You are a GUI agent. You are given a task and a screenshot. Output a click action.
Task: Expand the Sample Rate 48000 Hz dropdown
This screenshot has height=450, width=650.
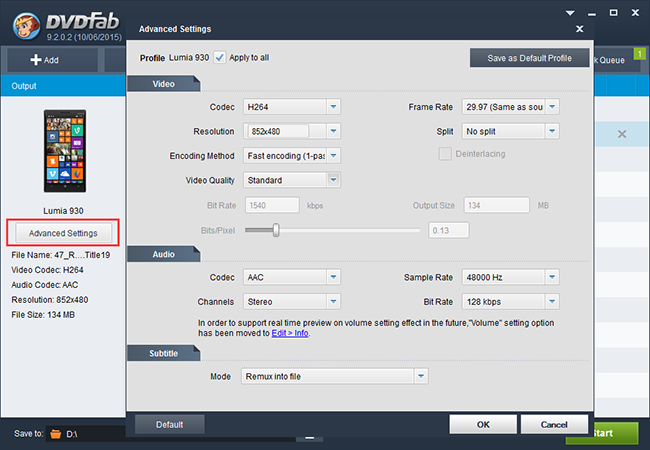pos(552,277)
